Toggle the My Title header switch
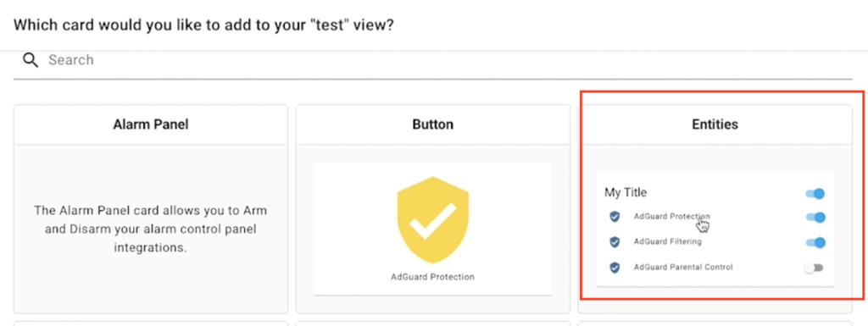The image size is (868, 326). 815,193
